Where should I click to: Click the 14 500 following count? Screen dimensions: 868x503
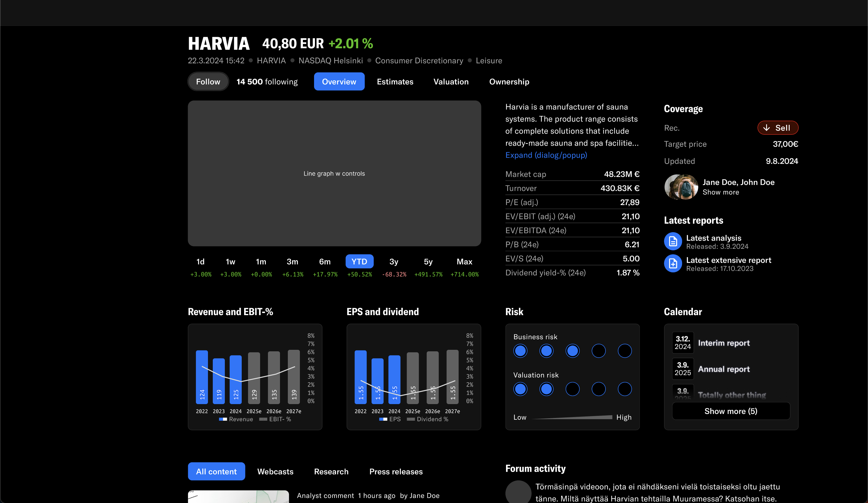(267, 82)
